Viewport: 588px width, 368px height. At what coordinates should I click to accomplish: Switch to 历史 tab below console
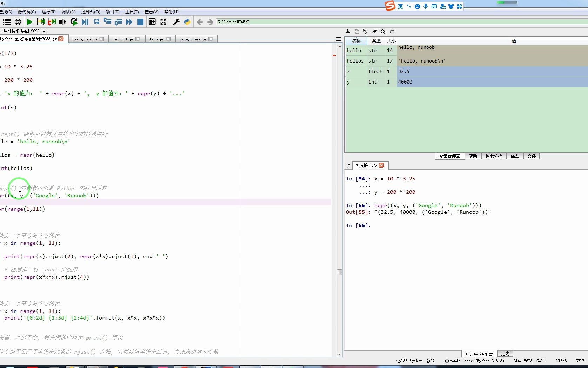pyautogui.click(x=505, y=354)
